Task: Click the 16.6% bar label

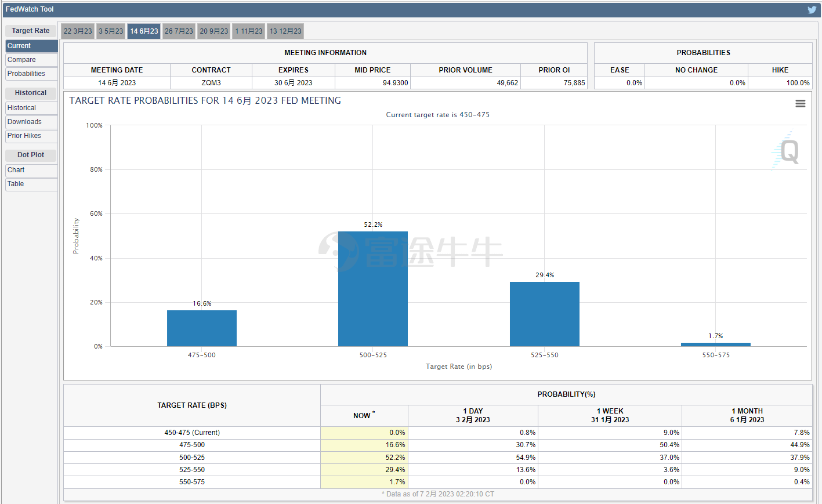Action: point(202,303)
